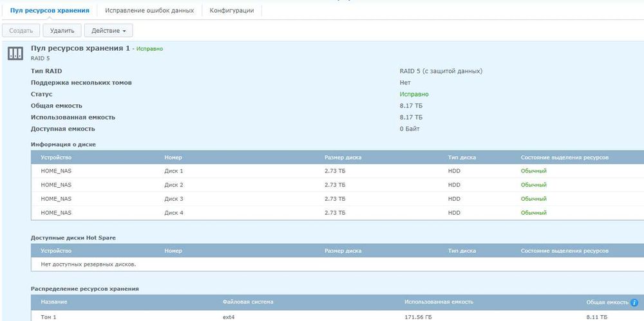Click the Распределение ресурсов хранения heading

pos(84,289)
